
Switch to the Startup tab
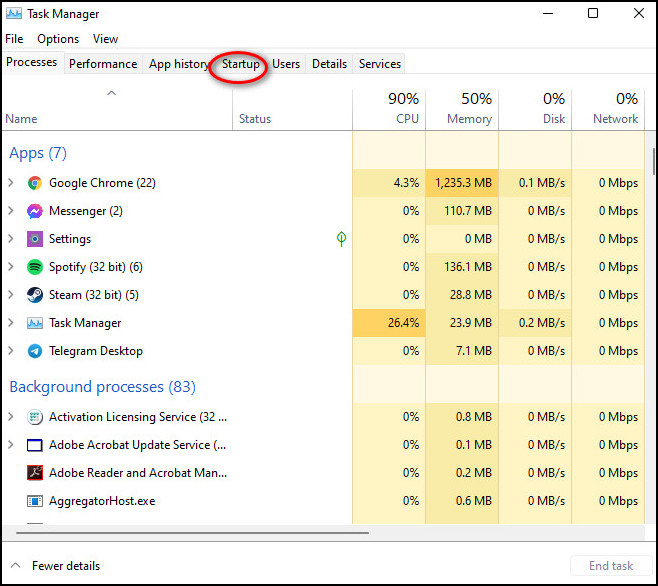point(240,64)
